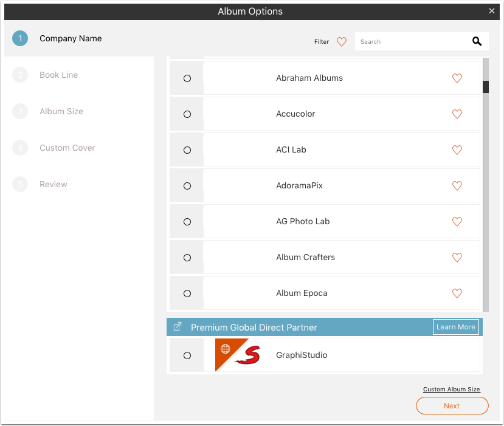Choose ACI Lab radio option
Screen dimensions: 504x426
187,150
